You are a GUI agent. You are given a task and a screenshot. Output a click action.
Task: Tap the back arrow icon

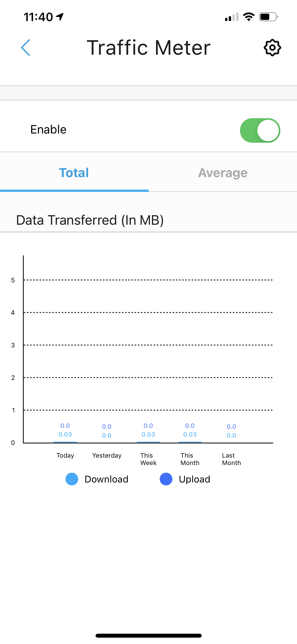pos(26,48)
